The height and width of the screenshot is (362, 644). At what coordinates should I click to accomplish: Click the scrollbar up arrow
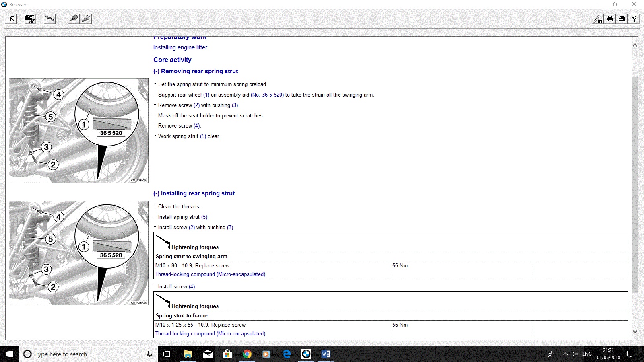[x=635, y=45]
